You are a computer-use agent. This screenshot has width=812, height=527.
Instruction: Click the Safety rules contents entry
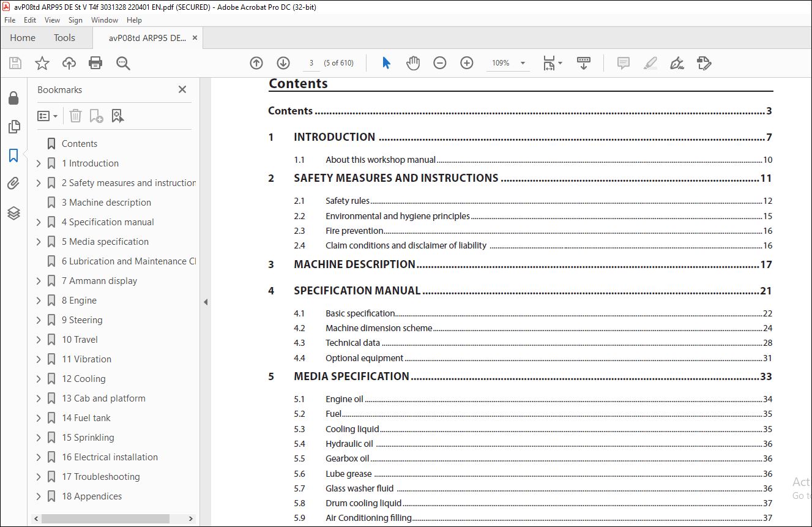(348, 201)
